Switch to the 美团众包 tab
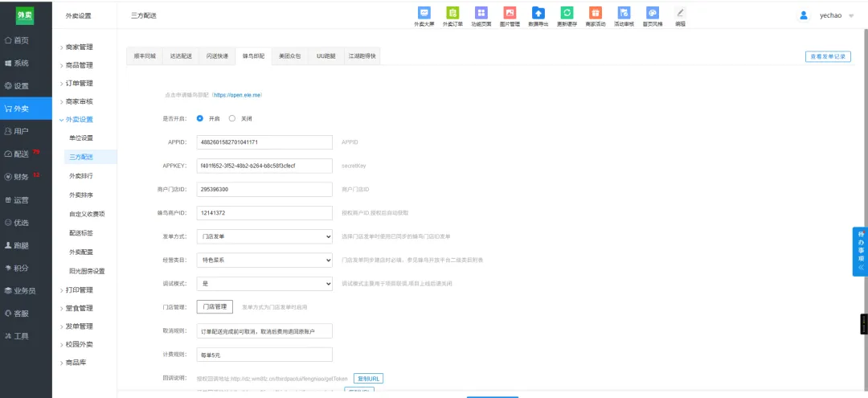This screenshot has width=868, height=398. point(290,56)
